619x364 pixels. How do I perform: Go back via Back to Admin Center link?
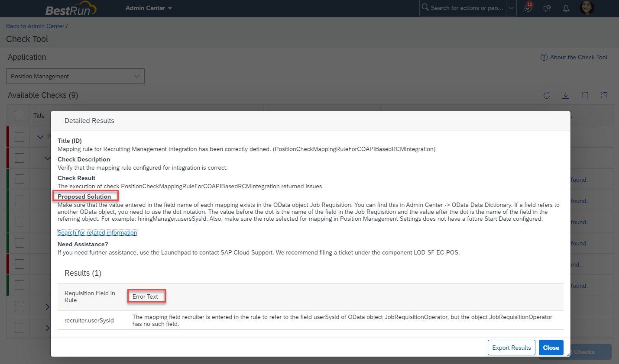[35, 26]
